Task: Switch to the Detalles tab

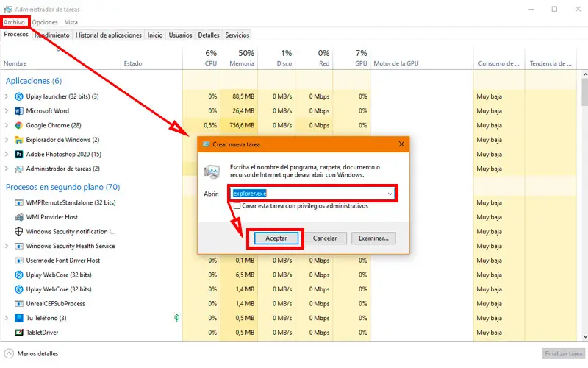Action: pos(209,35)
